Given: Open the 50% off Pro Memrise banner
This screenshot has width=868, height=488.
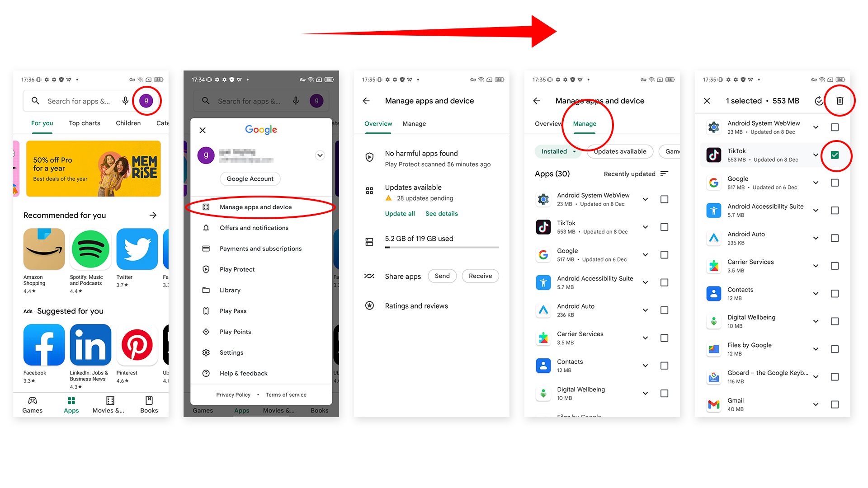Looking at the screenshot, I should tap(94, 169).
